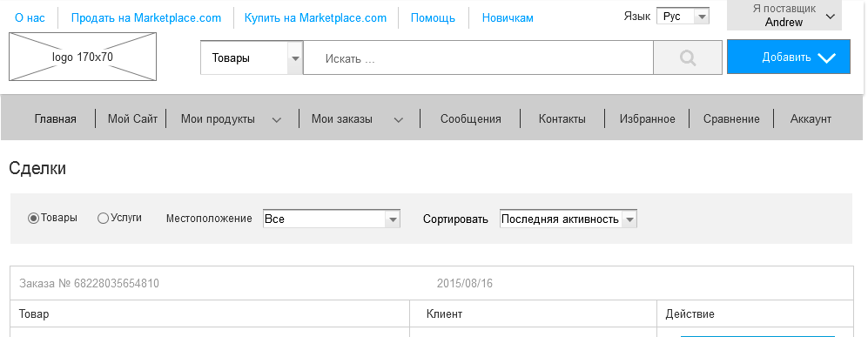Click the order date 2015/08/16
The width and height of the screenshot is (868, 337).
pyautogui.click(x=464, y=284)
